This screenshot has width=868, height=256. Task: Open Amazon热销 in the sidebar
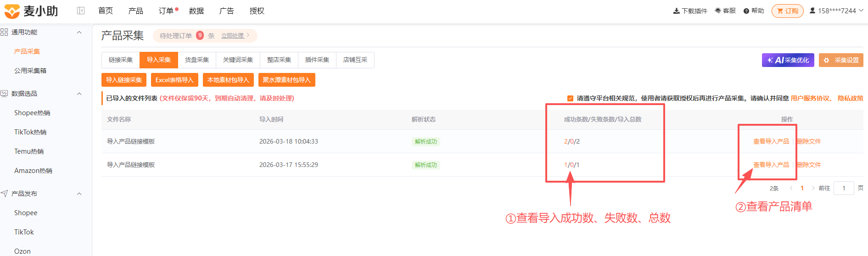[33, 171]
